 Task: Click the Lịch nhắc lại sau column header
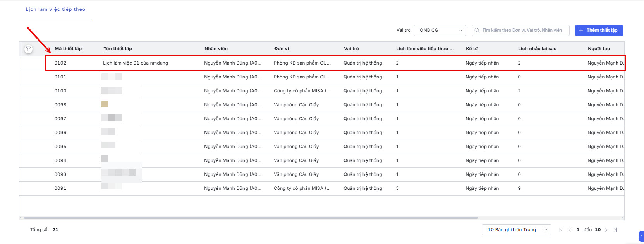(x=537, y=49)
